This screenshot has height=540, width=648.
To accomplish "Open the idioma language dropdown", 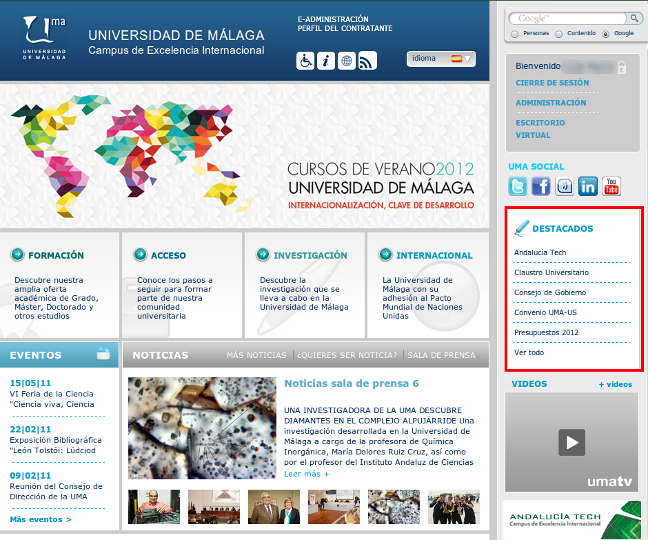I will 441,59.
